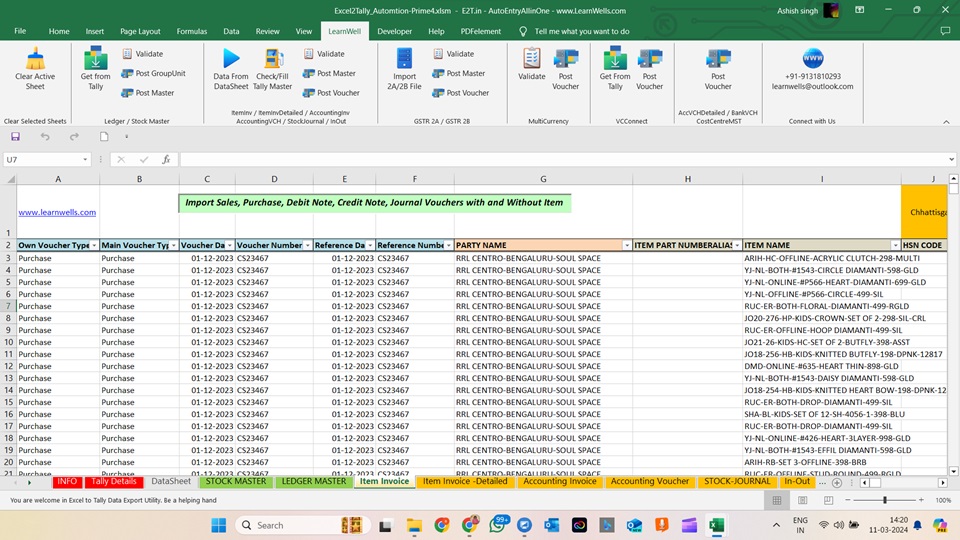Open the Check/Fill Tally Master tool
The width and height of the screenshot is (960, 540).
273,59
